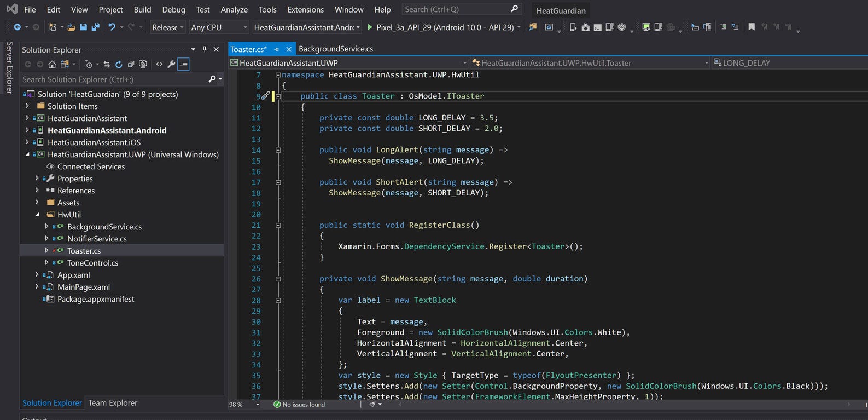Open the HwUtil.Toaster type navigation dropdown
The image size is (868, 420).
click(x=591, y=63)
